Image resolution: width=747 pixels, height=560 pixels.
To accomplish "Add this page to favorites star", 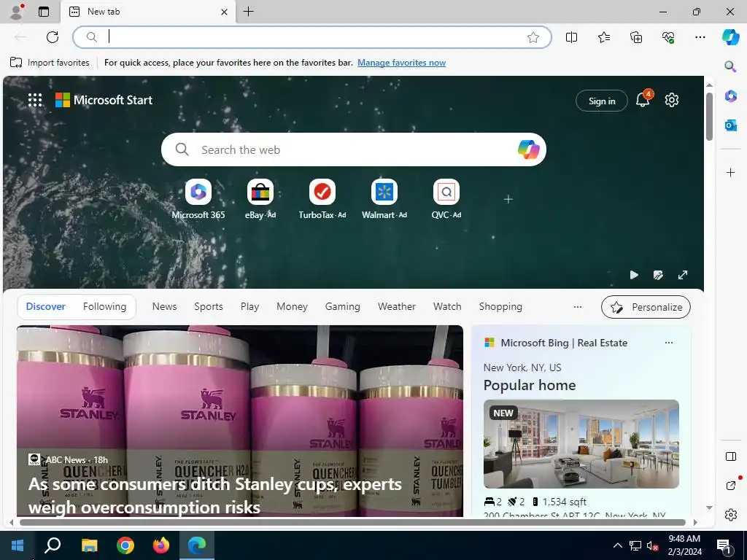I will point(533,37).
